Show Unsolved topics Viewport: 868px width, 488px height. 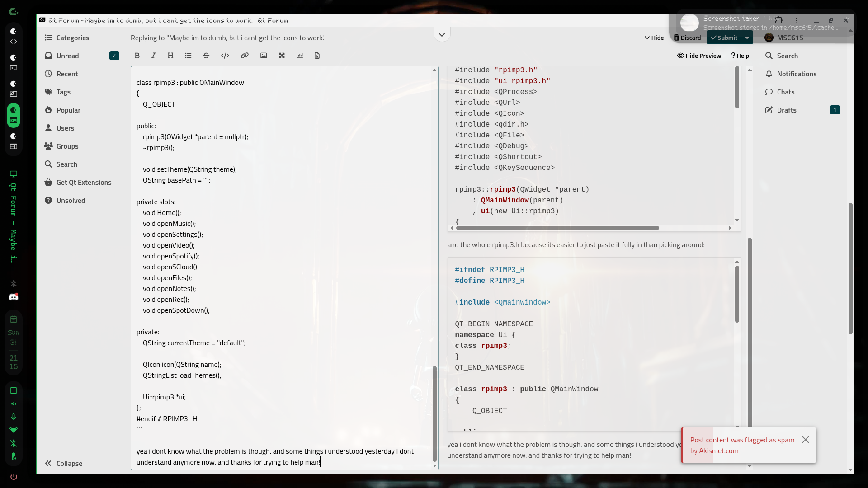(x=71, y=200)
